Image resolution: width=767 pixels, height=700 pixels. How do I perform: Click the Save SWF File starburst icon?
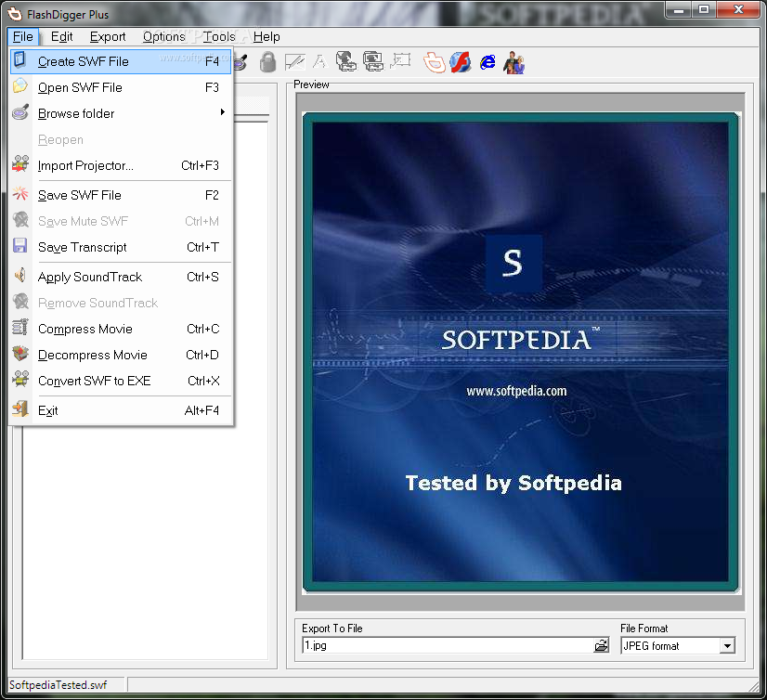pos(20,194)
